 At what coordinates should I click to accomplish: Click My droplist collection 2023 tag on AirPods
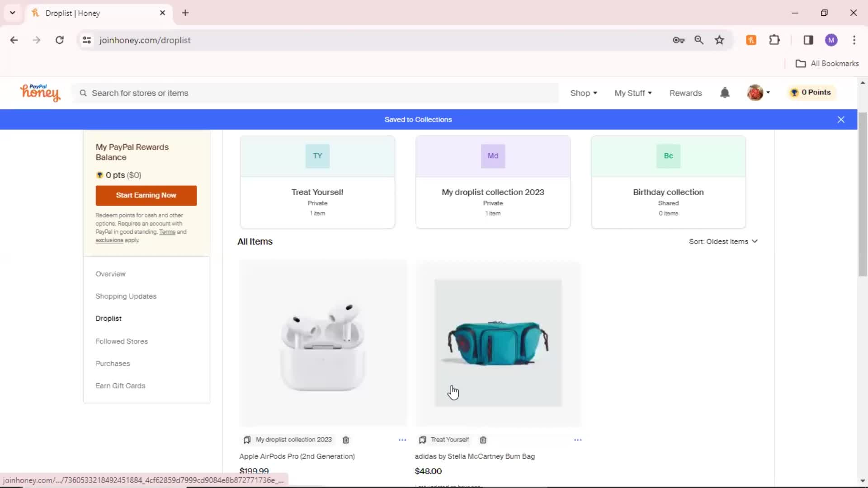coord(294,440)
